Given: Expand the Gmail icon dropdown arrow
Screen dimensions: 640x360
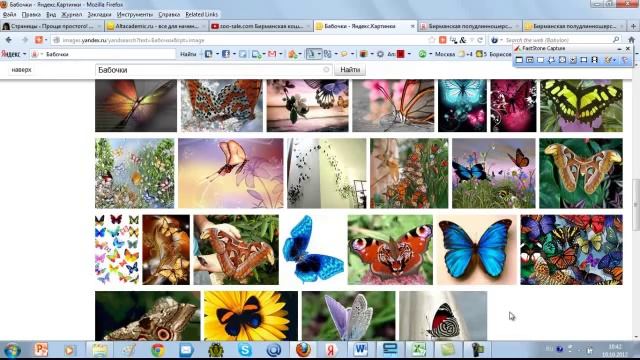Looking at the screenshot, I should tap(281, 54).
